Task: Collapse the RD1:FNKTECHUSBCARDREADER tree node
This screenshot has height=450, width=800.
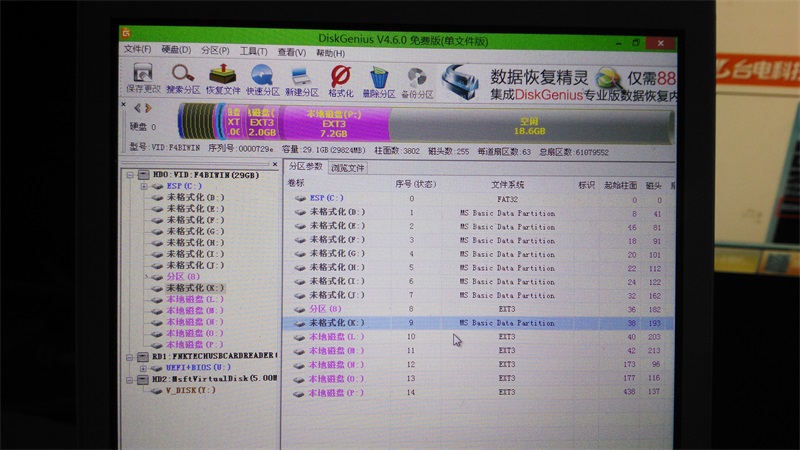Action: point(130,357)
